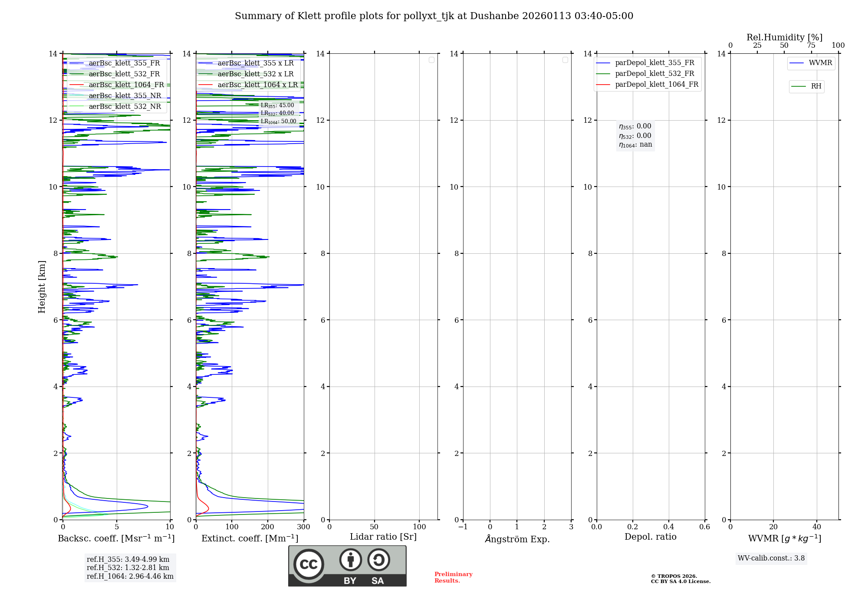Image resolution: width=868 pixels, height=590 pixels.
Task: Click the empty legend box in the Lidar ratio plot
Action: (x=431, y=60)
